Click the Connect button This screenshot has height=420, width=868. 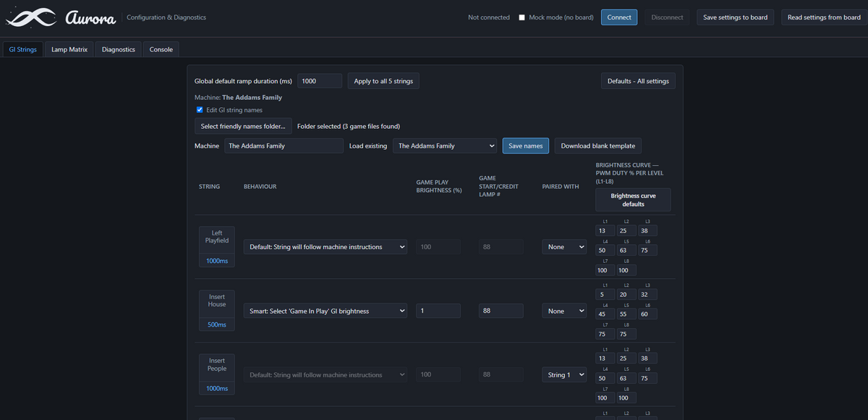619,17
